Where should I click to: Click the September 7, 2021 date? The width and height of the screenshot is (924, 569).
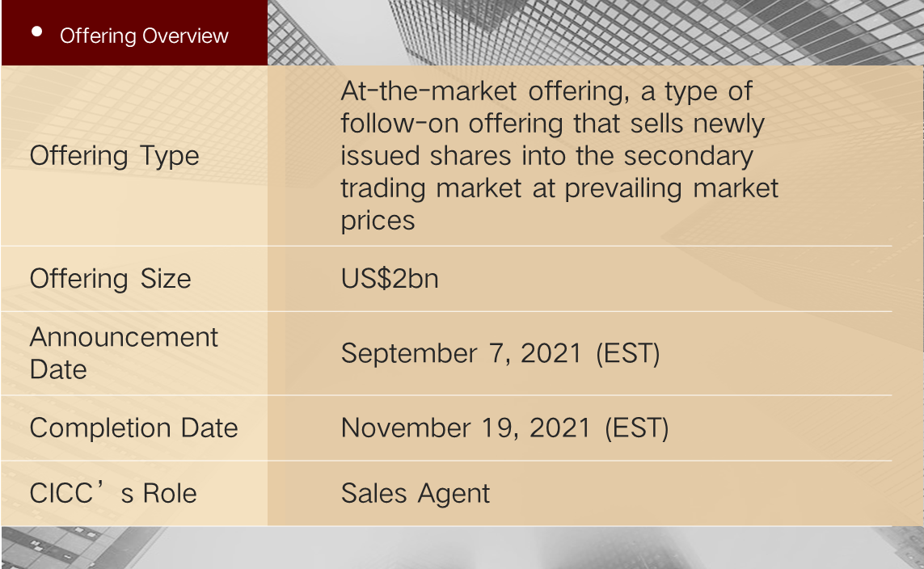[462, 353]
